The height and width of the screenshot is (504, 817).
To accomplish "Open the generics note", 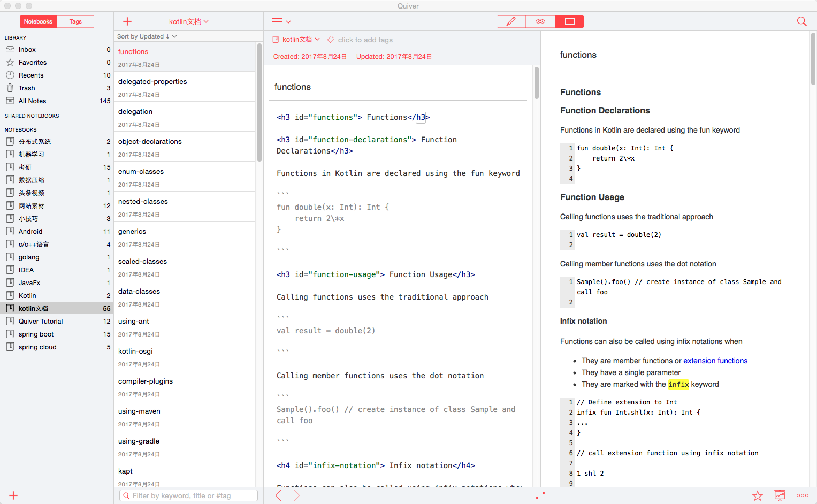I will (185, 236).
